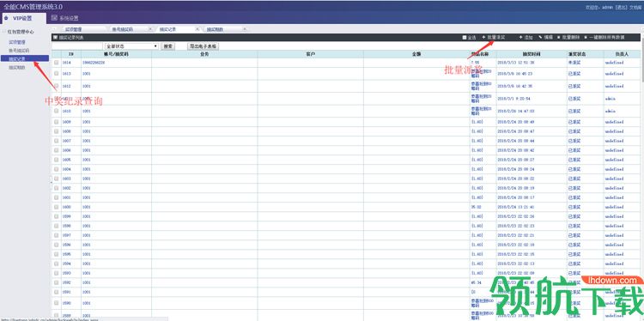Check the row 1610 checkbox
644x321 pixels.
pyautogui.click(x=57, y=111)
